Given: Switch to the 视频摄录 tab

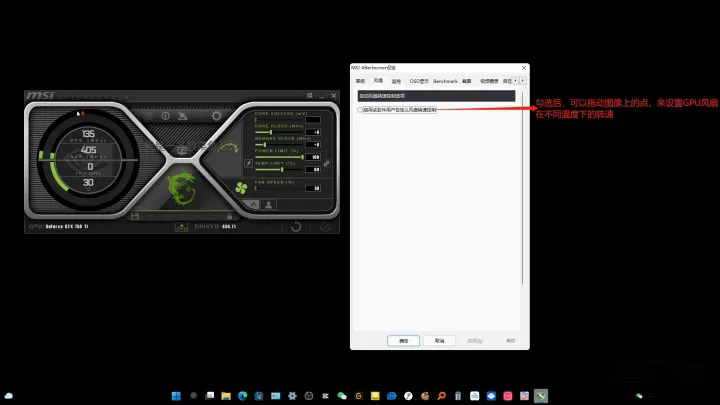Looking at the screenshot, I should tap(489, 81).
